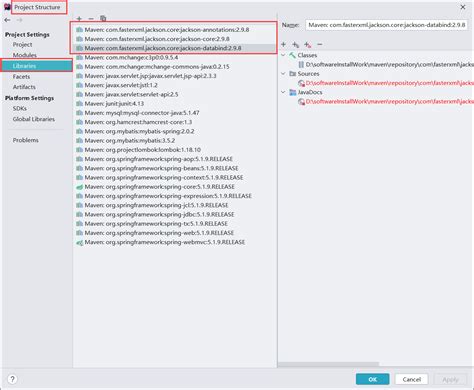Image resolution: width=474 pixels, height=390 pixels.
Task: Click the copy library icon
Action: point(103,19)
